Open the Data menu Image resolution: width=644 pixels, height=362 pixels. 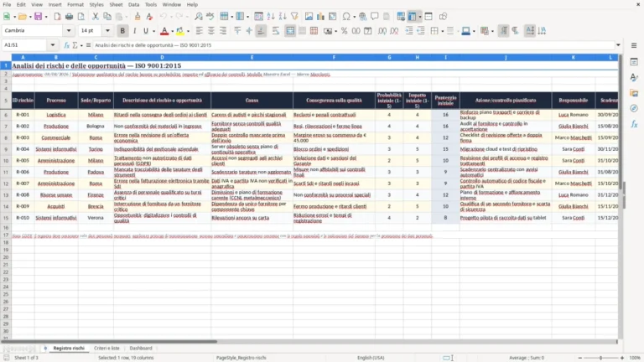pos(133,4)
